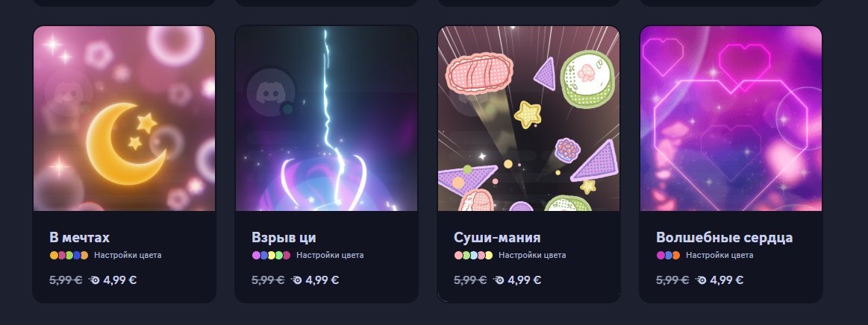868x325 pixels.
Task: Open the Взрыв ци product title
Action: point(284,238)
